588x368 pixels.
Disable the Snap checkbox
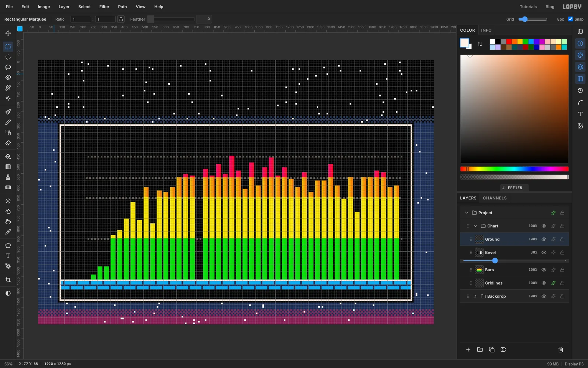570,19
